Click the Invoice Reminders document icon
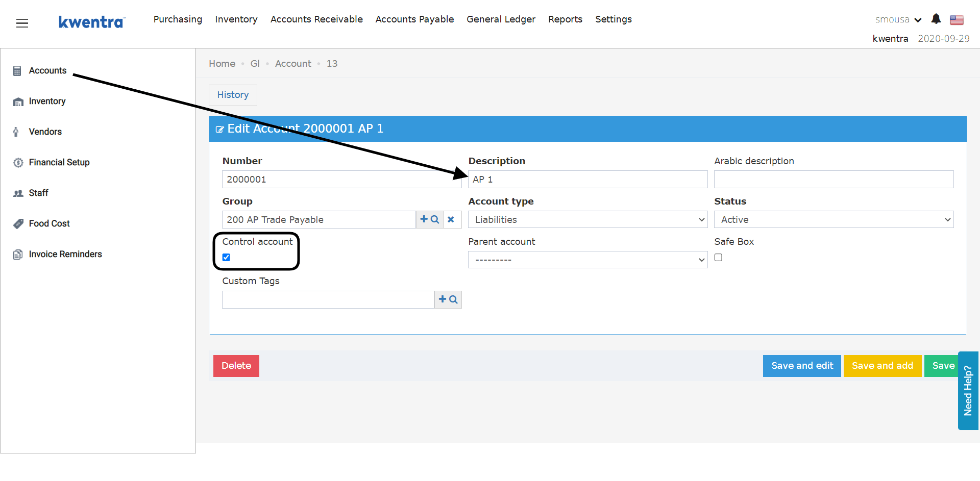Viewport: 980px width, 481px height. click(x=18, y=255)
